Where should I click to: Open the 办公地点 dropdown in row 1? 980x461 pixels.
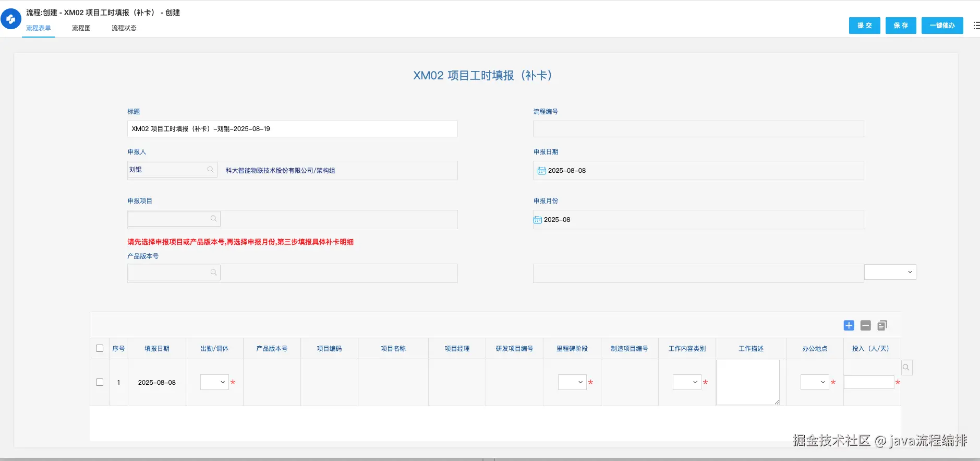click(x=815, y=382)
